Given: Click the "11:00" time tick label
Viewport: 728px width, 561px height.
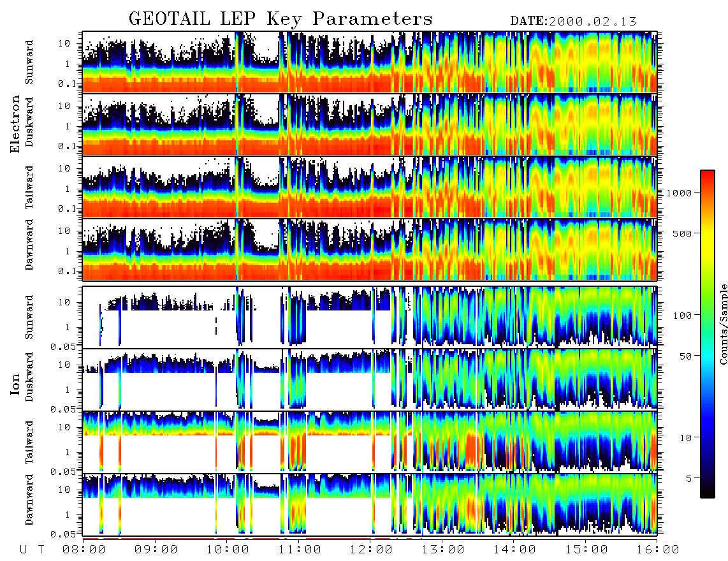Looking at the screenshot, I should (x=300, y=550).
